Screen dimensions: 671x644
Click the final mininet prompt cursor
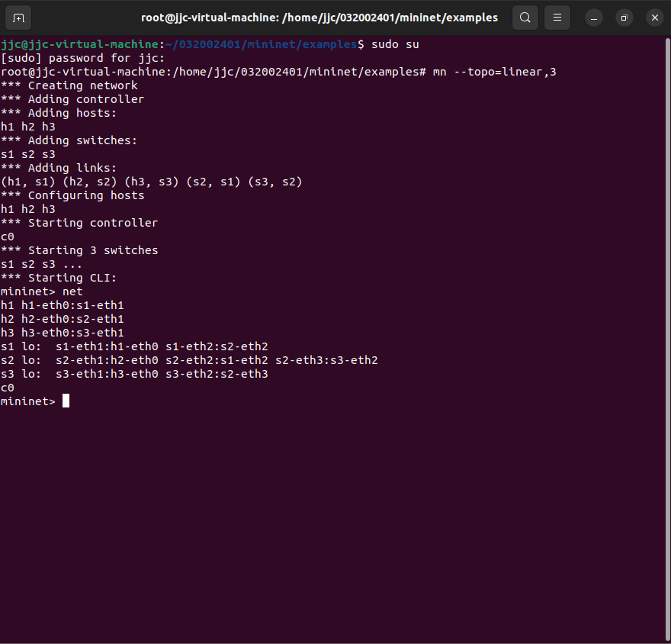point(66,401)
